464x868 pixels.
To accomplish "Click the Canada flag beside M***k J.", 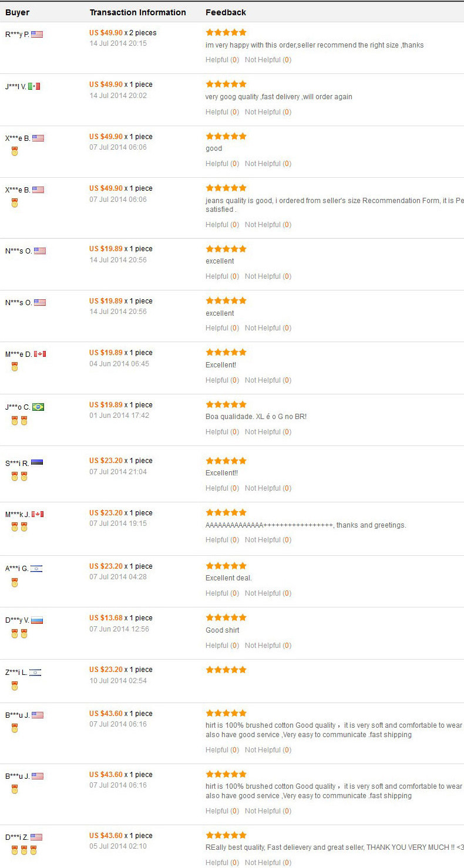I will 38,514.
